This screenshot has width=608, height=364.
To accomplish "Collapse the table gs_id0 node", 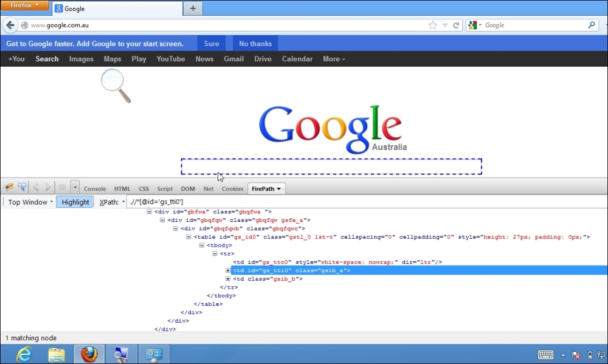I will pyautogui.click(x=188, y=237).
